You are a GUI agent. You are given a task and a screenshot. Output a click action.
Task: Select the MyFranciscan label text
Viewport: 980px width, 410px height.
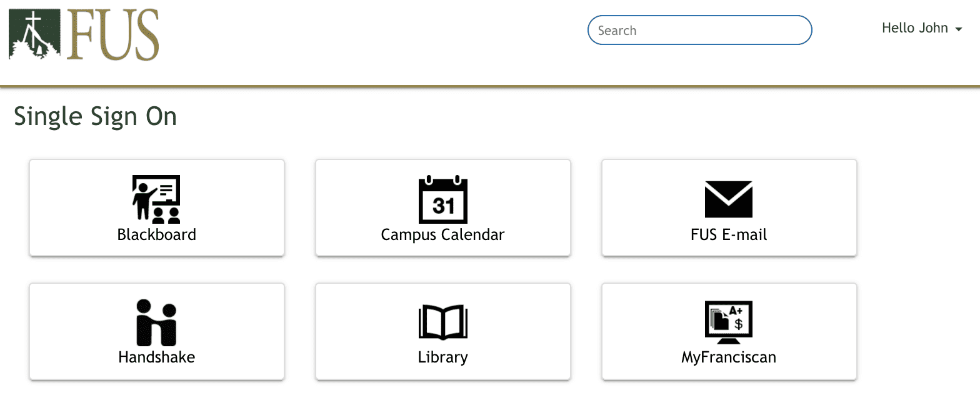(729, 357)
